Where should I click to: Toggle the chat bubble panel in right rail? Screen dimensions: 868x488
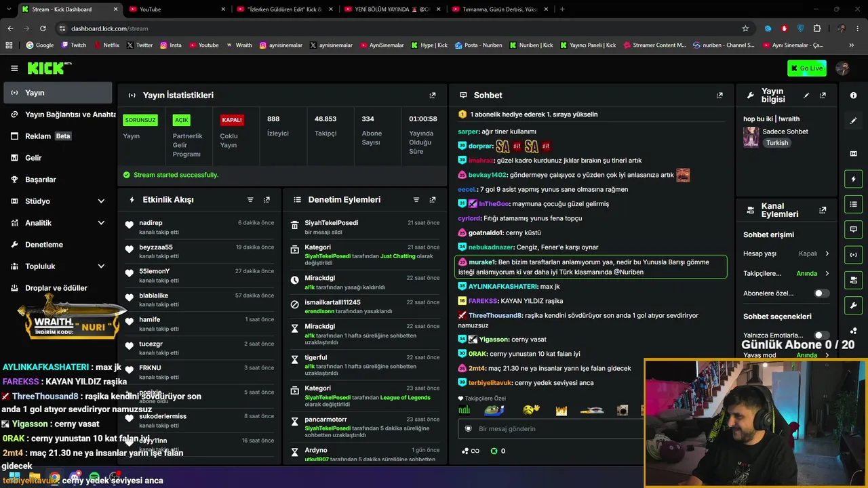pos(853,229)
